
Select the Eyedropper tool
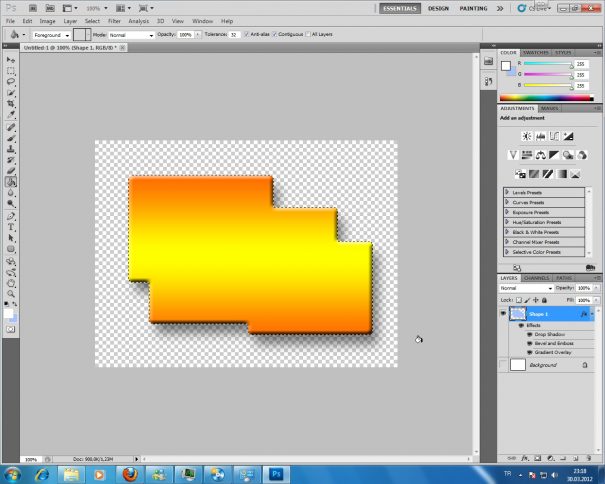(11, 115)
